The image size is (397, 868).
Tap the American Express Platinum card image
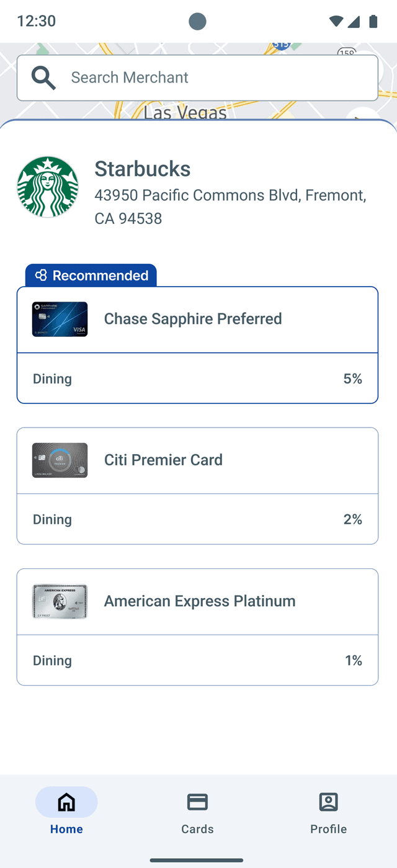(60, 601)
